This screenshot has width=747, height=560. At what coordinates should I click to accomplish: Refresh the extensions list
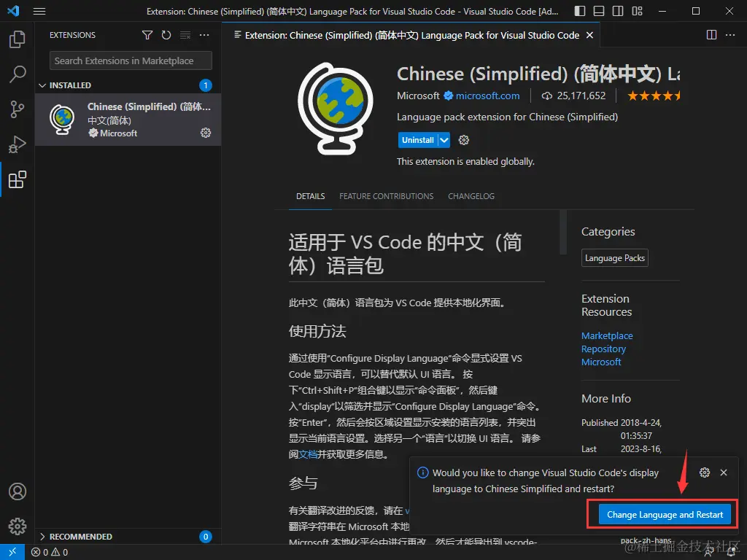pos(166,35)
